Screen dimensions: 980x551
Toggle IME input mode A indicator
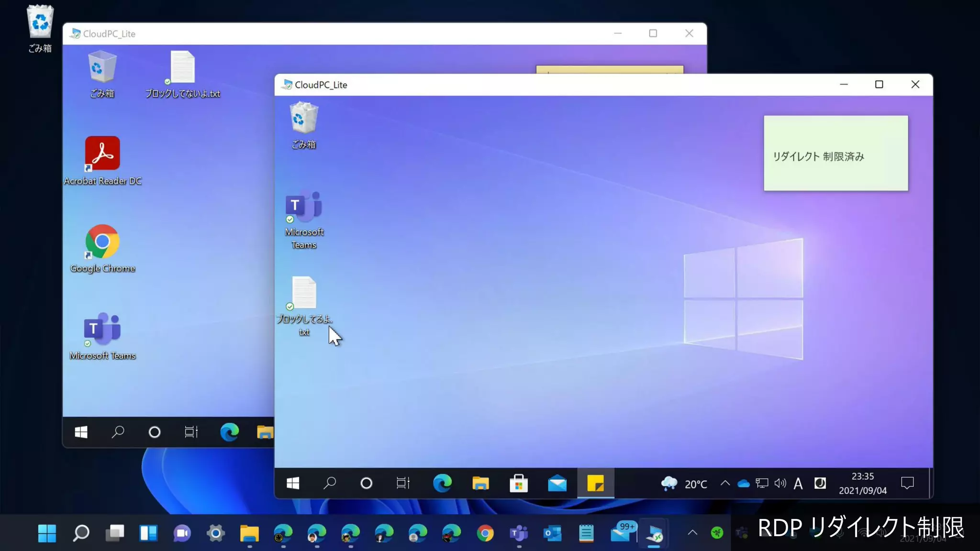click(798, 484)
